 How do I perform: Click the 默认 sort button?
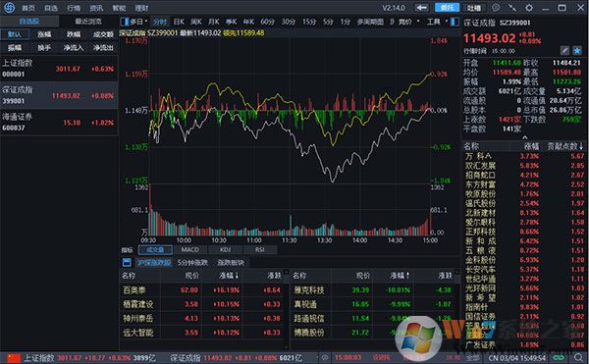coord(15,34)
